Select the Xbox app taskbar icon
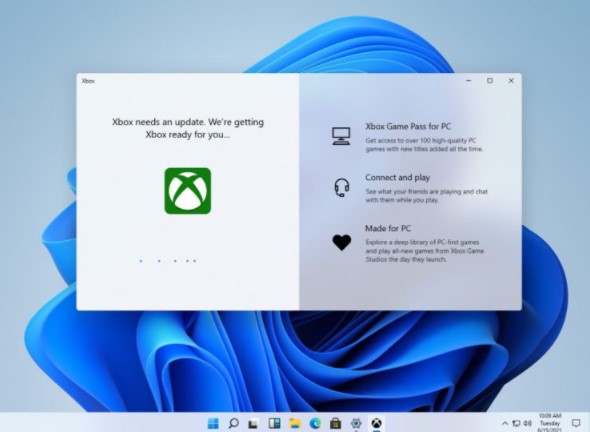590x432 pixels. [x=376, y=423]
